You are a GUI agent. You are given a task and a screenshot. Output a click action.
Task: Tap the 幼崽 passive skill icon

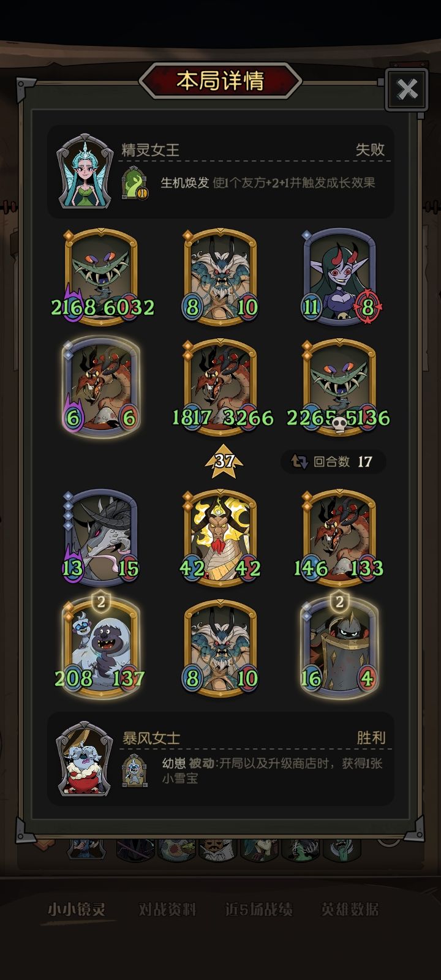[135, 769]
